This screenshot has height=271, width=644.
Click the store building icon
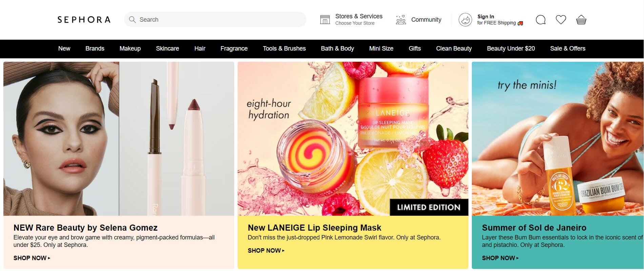tap(325, 20)
